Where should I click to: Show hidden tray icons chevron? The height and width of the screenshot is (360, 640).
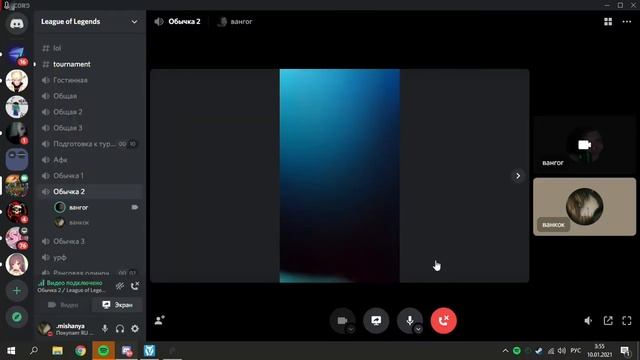pos(505,351)
